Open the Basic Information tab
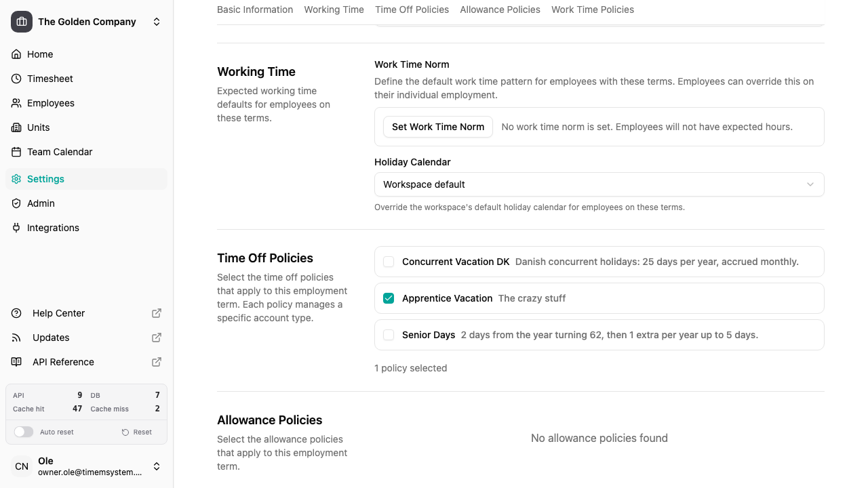The width and height of the screenshot is (868, 488). [x=255, y=9]
